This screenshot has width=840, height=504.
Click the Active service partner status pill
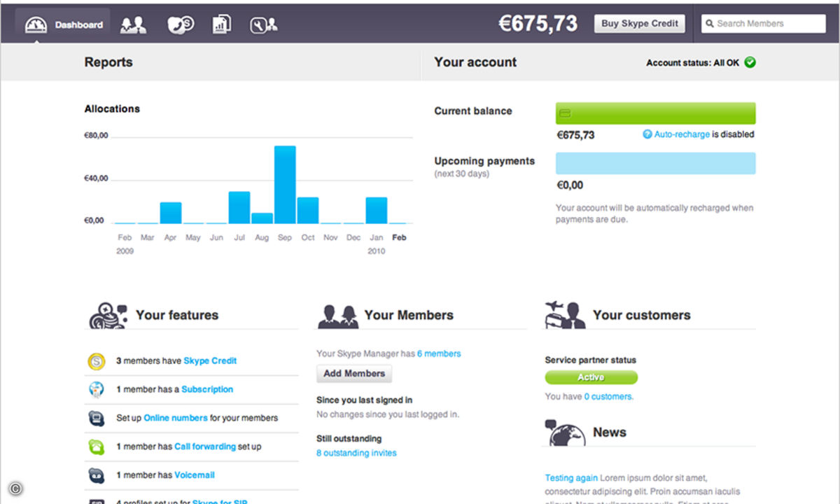pos(591,377)
